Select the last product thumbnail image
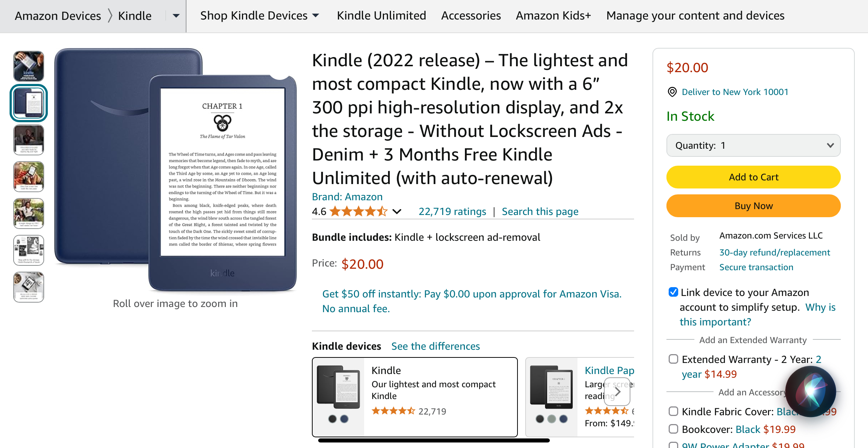 point(29,287)
